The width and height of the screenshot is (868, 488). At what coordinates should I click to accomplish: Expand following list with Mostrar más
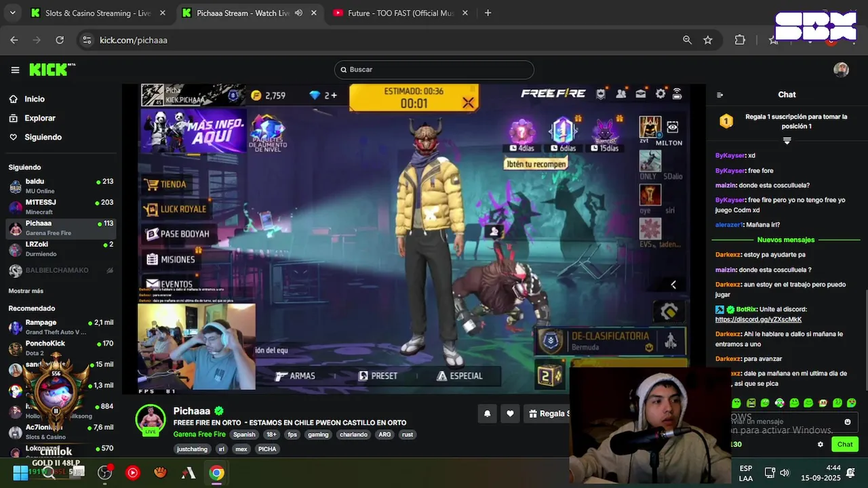coord(26,291)
